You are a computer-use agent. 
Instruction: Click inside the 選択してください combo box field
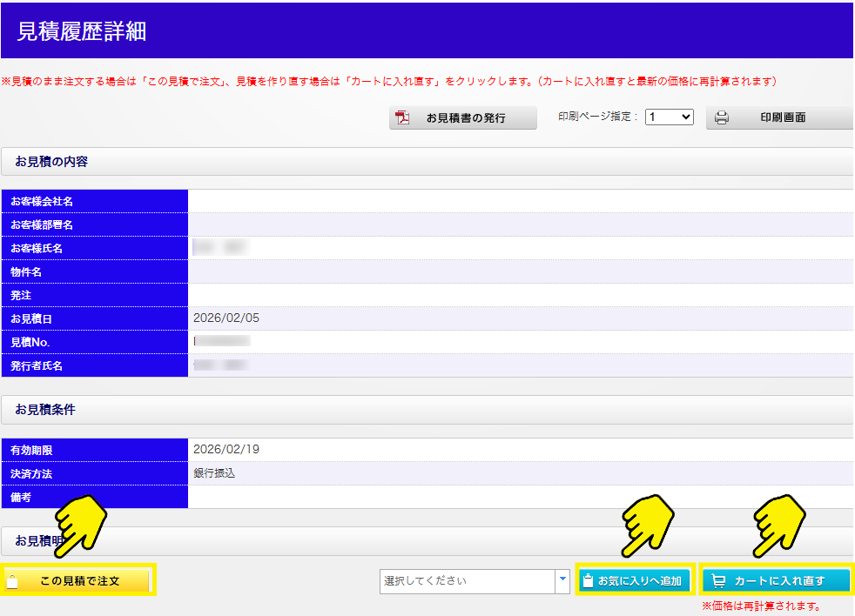click(x=467, y=580)
